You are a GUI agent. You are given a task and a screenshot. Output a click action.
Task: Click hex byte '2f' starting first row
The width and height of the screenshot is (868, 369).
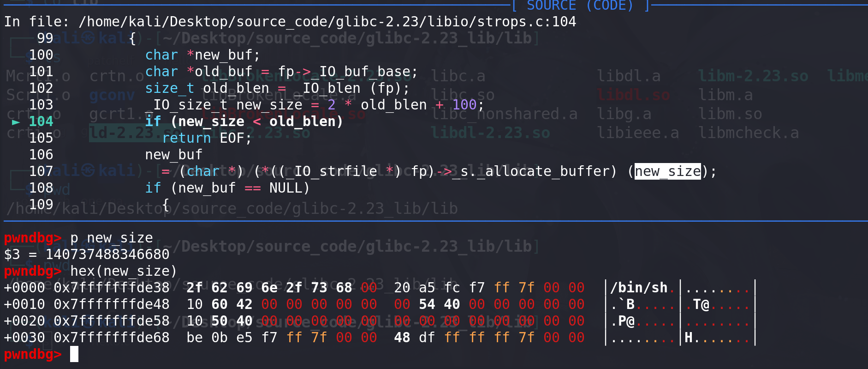point(195,288)
